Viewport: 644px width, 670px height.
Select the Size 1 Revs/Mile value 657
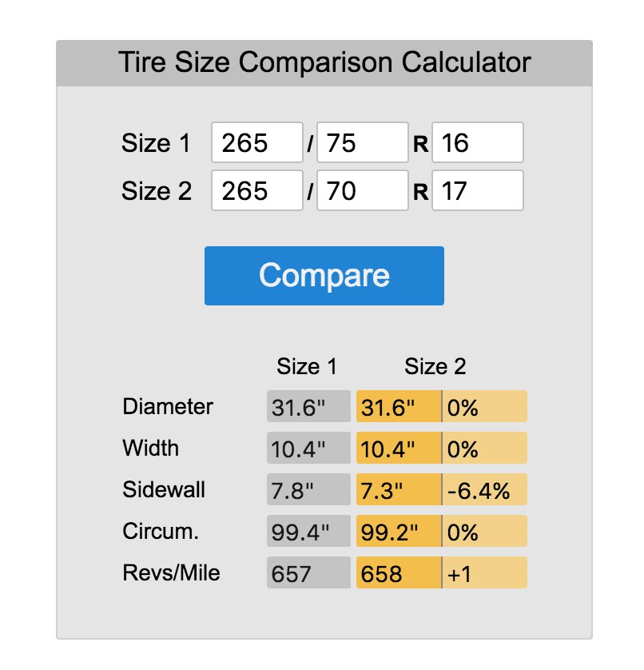coord(308,572)
